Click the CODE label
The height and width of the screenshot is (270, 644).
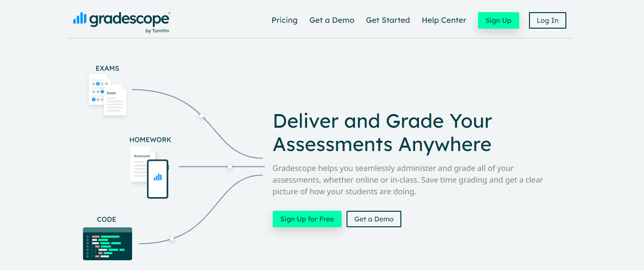tap(107, 219)
